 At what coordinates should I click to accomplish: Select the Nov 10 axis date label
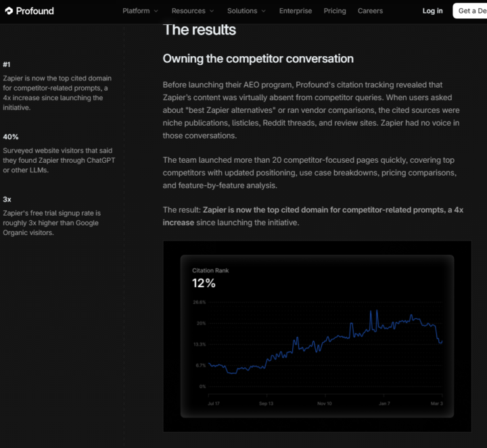coord(325,403)
